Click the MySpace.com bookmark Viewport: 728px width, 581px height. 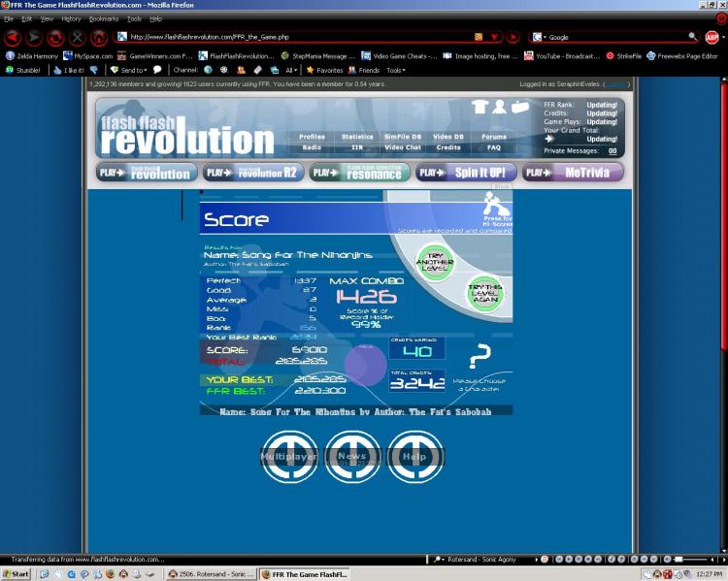[88, 55]
